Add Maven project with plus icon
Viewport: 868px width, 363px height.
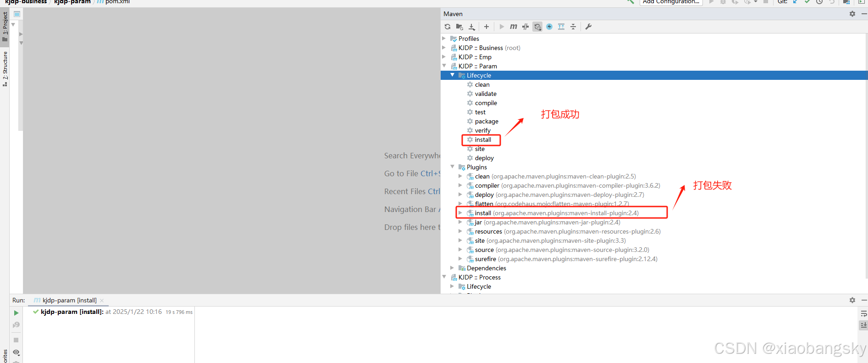[x=487, y=27]
